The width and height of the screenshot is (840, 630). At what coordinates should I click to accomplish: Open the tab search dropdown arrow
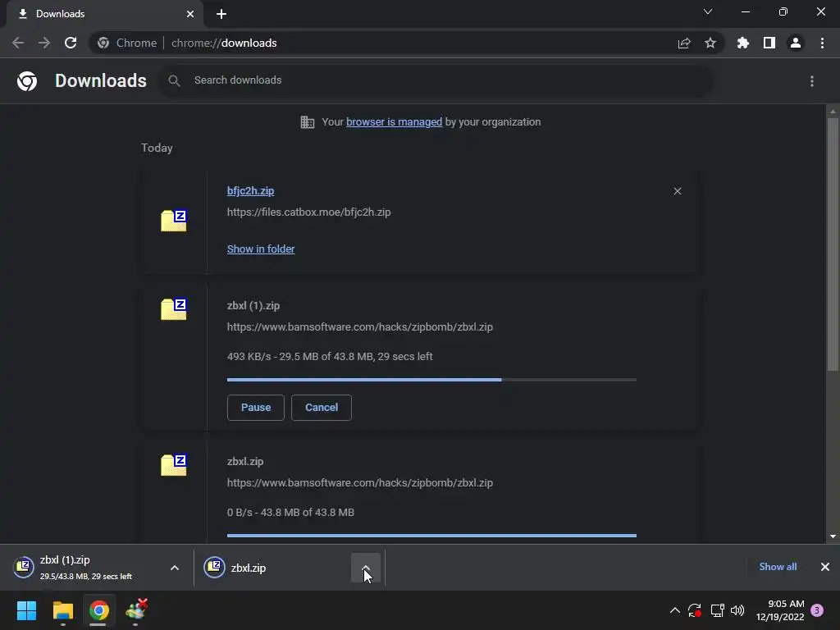pos(708,11)
